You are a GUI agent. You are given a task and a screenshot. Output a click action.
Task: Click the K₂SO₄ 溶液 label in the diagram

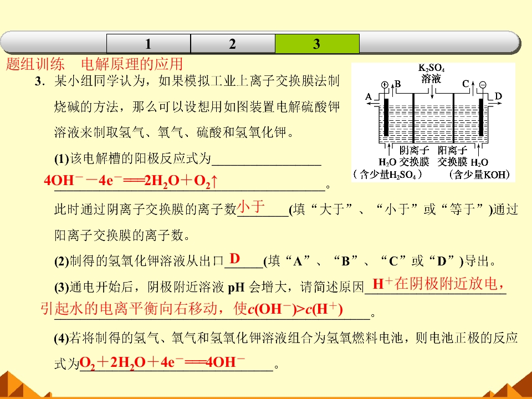point(431,73)
